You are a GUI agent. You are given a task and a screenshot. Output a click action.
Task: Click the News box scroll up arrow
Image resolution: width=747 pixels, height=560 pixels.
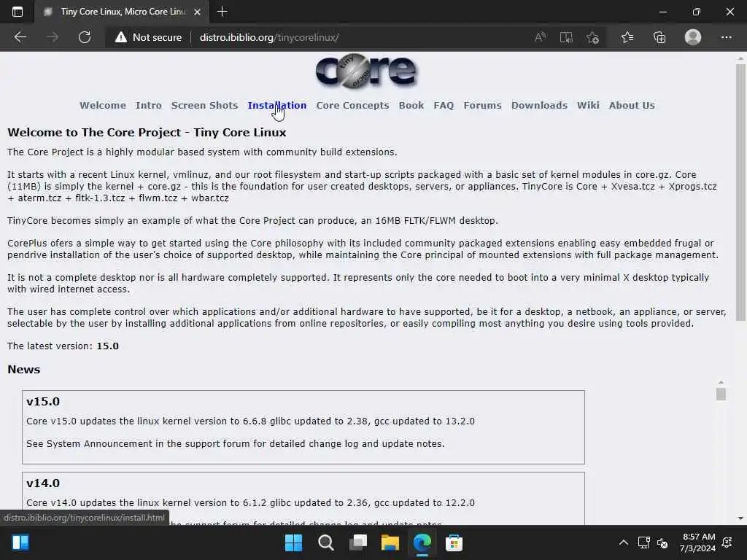[721, 382]
